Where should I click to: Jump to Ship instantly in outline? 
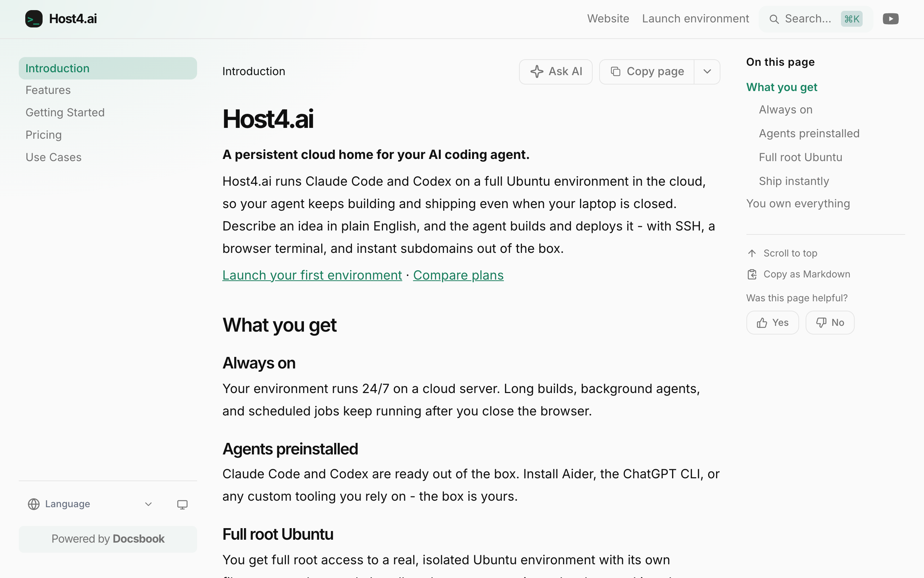point(794,181)
